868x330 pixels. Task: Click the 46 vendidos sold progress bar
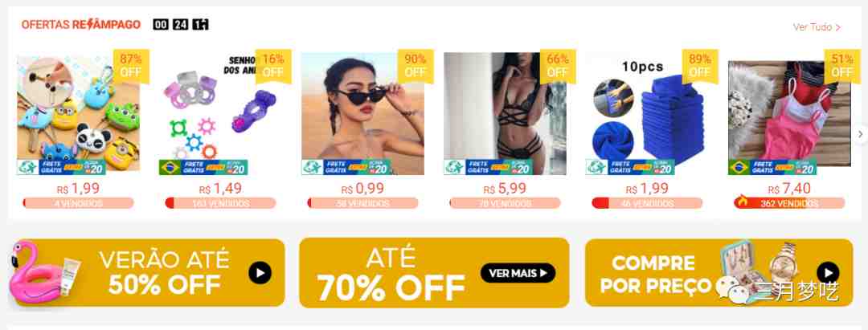pos(647,203)
